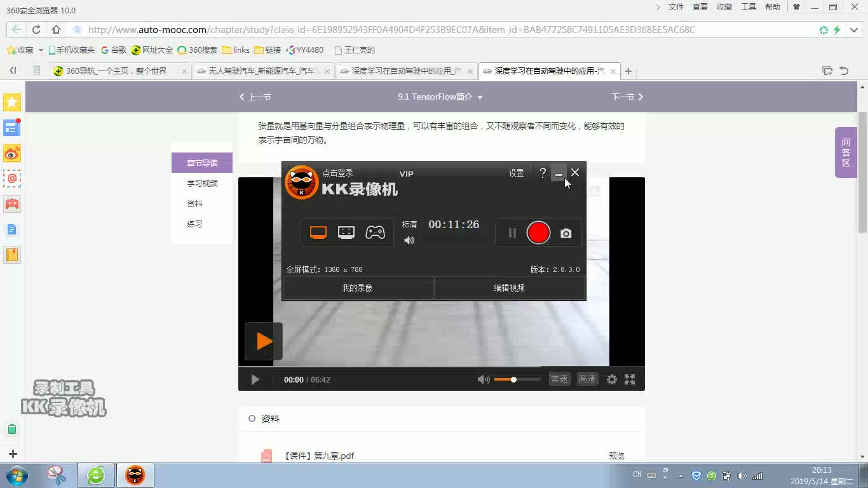Mute the KK recorder speaker icon
Screen dimensions: 868x488
(409, 240)
